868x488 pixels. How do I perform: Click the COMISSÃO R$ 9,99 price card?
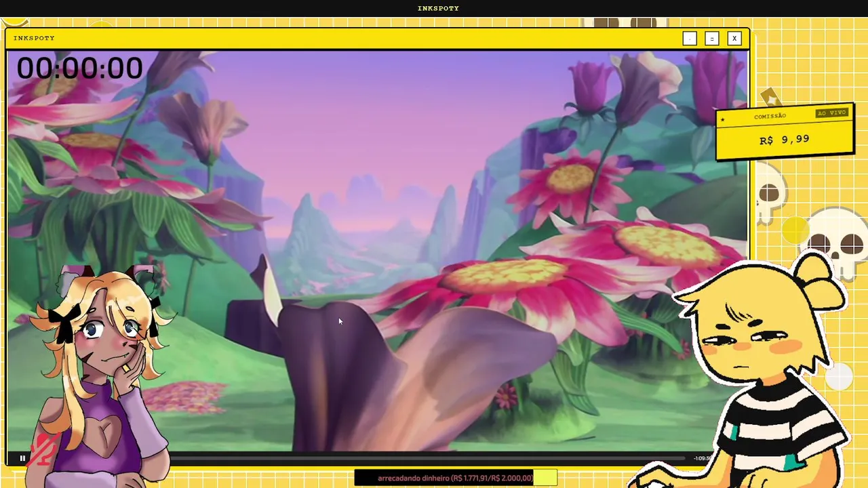click(785, 132)
